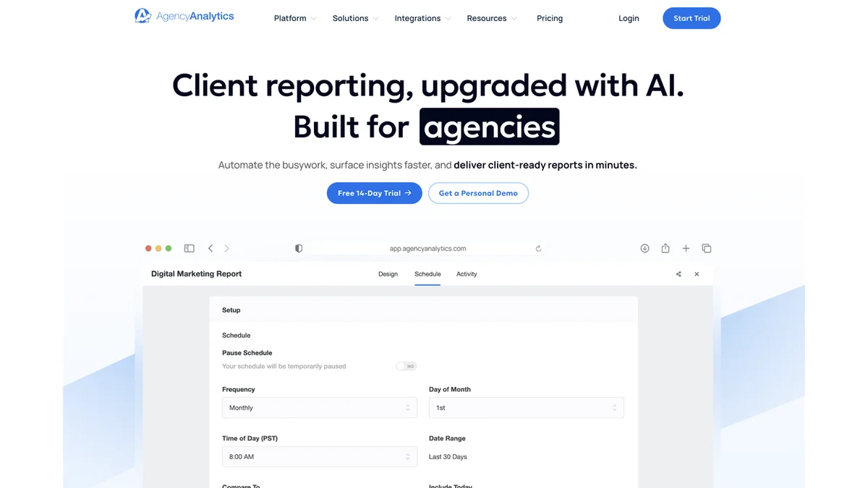
Task: Click the app.agencyanalytics.com address bar
Action: [427, 248]
